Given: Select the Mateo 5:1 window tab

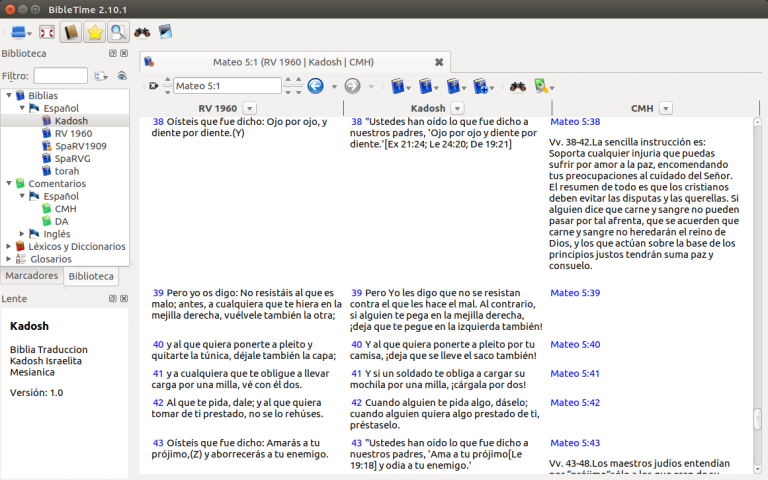Looking at the screenshot, I should [294, 62].
